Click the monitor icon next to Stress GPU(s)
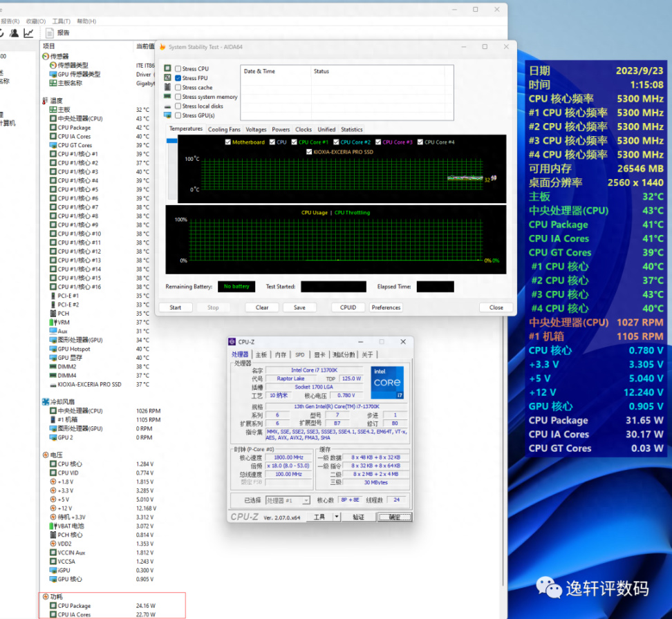The image size is (672, 619). (x=167, y=115)
